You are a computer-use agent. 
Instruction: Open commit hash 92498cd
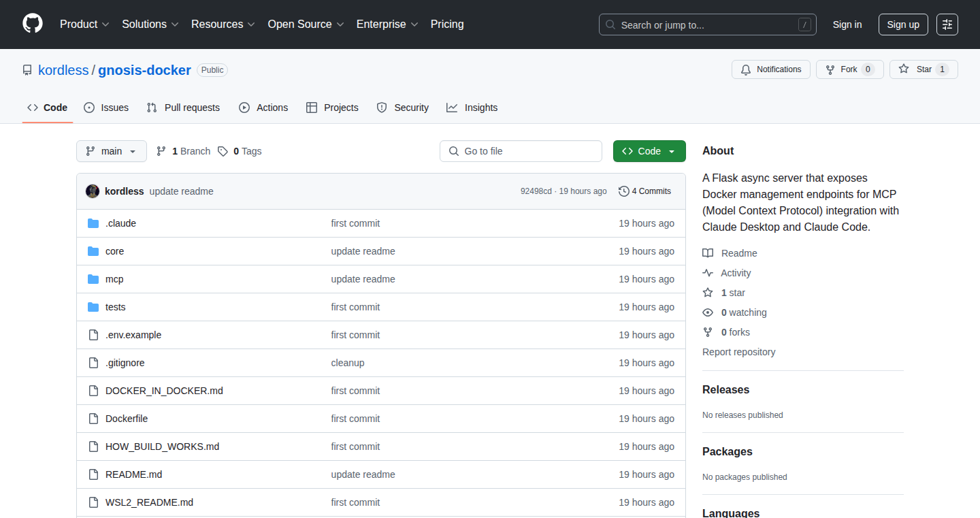[536, 191]
